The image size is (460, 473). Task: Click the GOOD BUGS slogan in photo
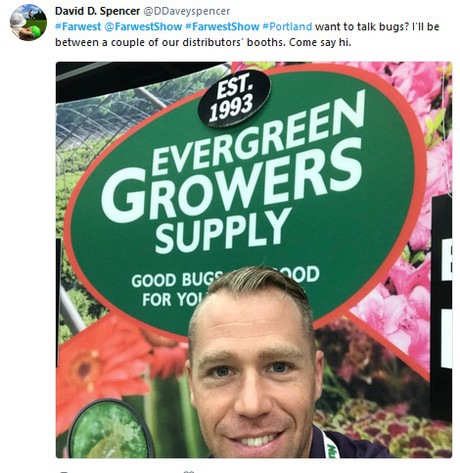(226, 286)
